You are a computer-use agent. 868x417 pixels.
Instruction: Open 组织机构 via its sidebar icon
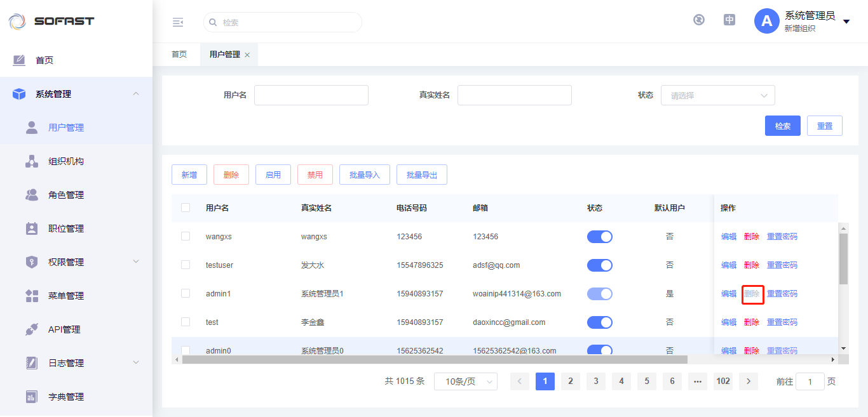pos(32,161)
